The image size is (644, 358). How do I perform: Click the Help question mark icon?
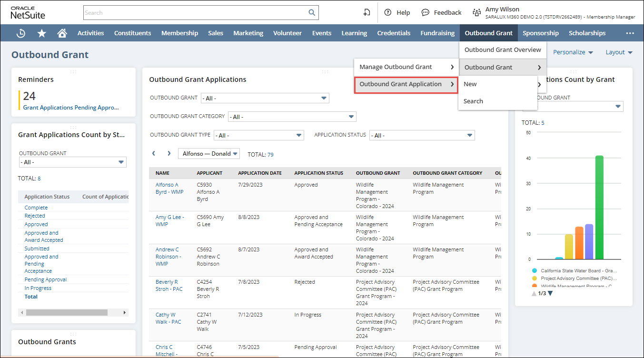point(388,13)
